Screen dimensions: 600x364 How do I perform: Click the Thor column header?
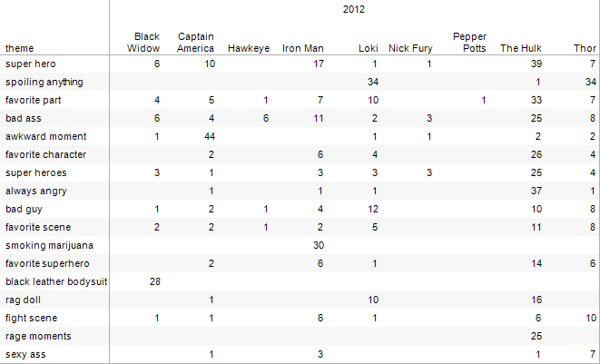[x=585, y=48]
